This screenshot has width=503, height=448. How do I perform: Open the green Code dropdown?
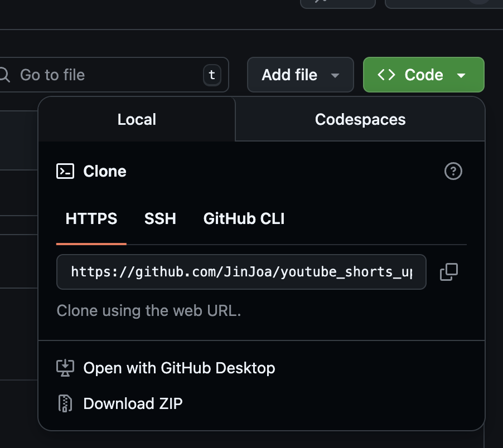pyautogui.click(x=423, y=75)
